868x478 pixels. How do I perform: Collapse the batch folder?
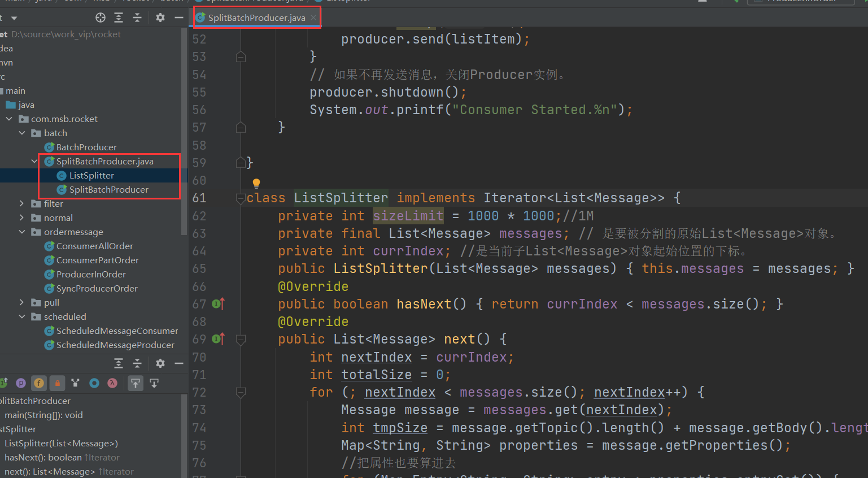click(x=22, y=133)
